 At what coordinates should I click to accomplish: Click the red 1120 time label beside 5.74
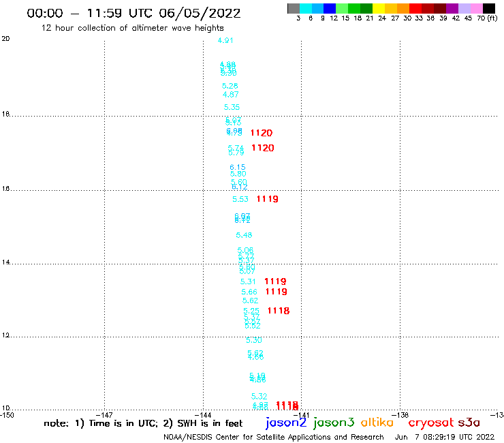pos(263,148)
